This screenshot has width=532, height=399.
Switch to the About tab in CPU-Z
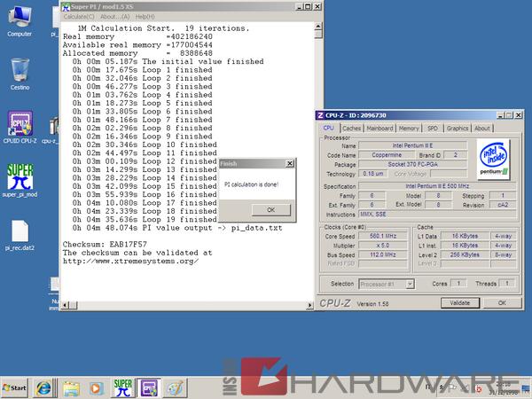(481, 129)
